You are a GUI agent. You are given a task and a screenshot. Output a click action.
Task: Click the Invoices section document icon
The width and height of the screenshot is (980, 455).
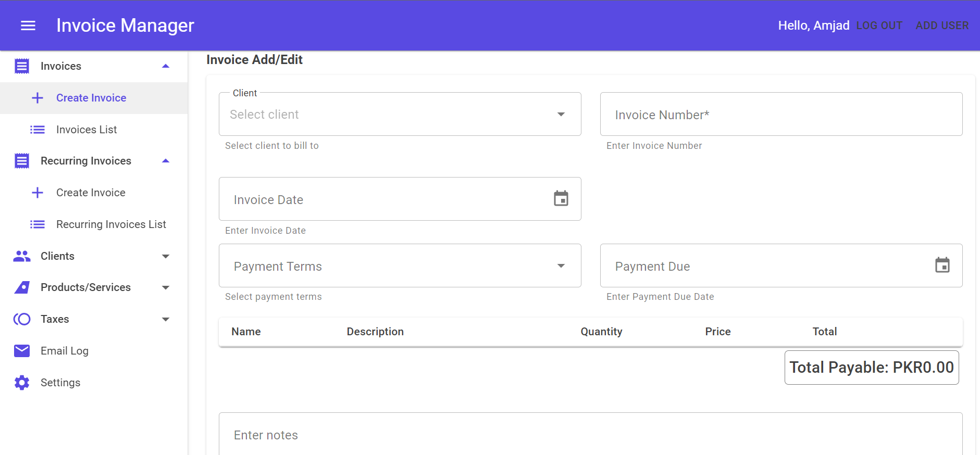[22, 66]
